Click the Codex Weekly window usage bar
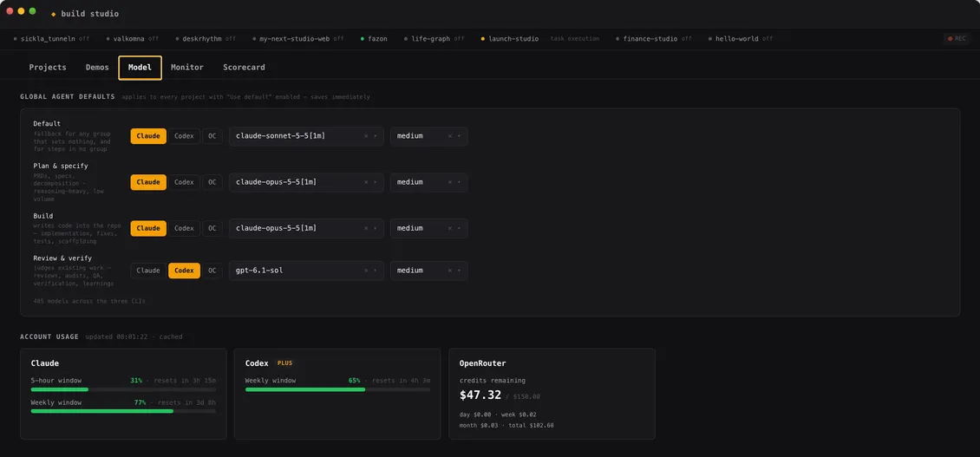The image size is (980, 457). 337,388
